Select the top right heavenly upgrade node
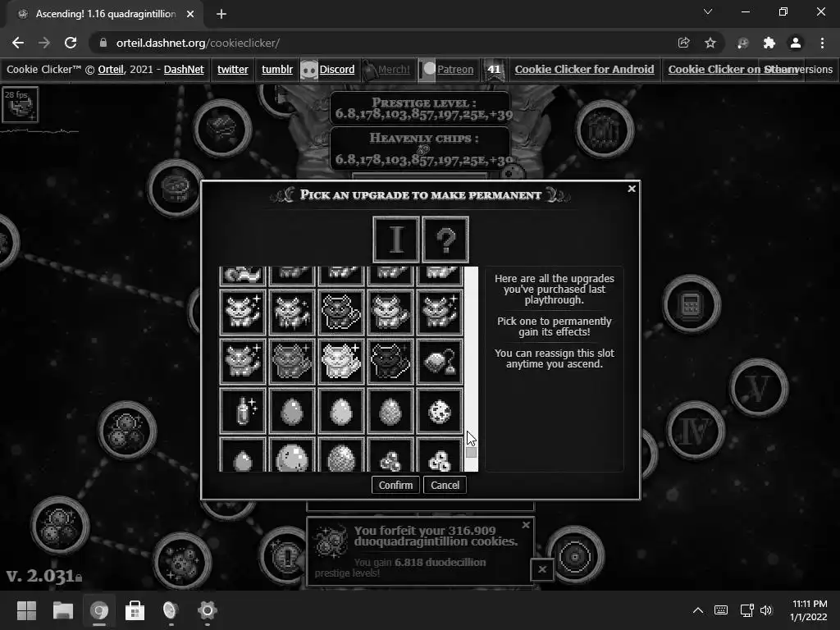Image resolution: width=840 pixels, height=630 pixels. pyautogui.click(x=605, y=129)
